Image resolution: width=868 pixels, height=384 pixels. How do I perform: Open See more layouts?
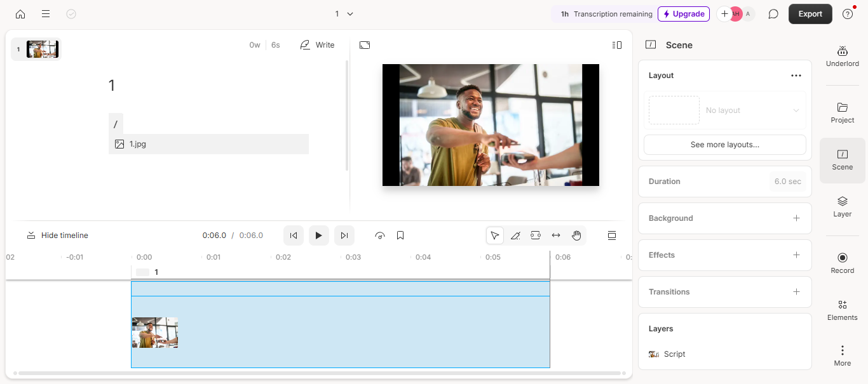pyautogui.click(x=724, y=145)
